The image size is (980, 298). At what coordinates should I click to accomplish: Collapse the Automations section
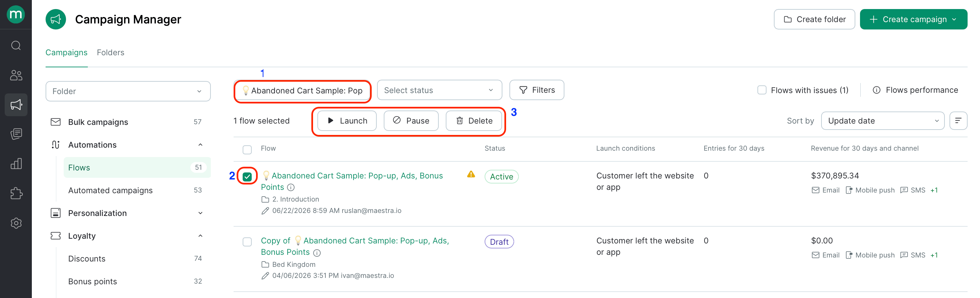[200, 145]
